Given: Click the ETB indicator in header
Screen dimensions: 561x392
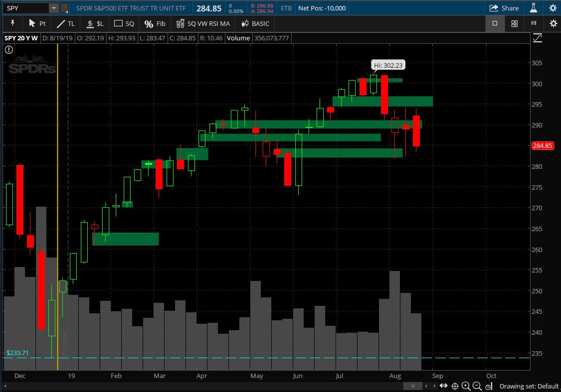Looking at the screenshot, I should 286,8.
